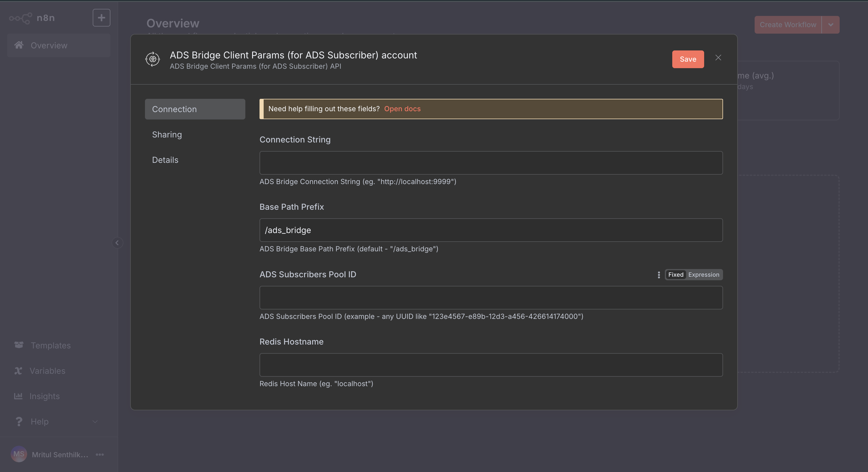868x472 pixels.
Task: Select Fixed mode for Pool ID
Action: 676,275
